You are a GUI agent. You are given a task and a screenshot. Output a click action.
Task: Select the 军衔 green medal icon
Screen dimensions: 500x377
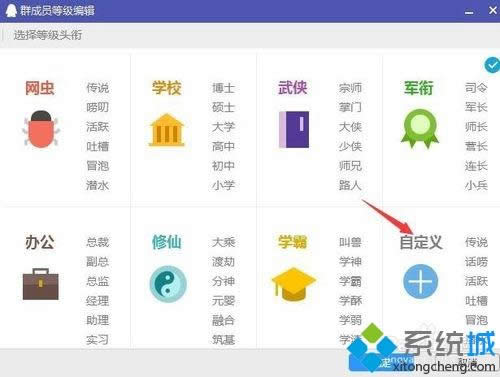click(x=420, y=129)
